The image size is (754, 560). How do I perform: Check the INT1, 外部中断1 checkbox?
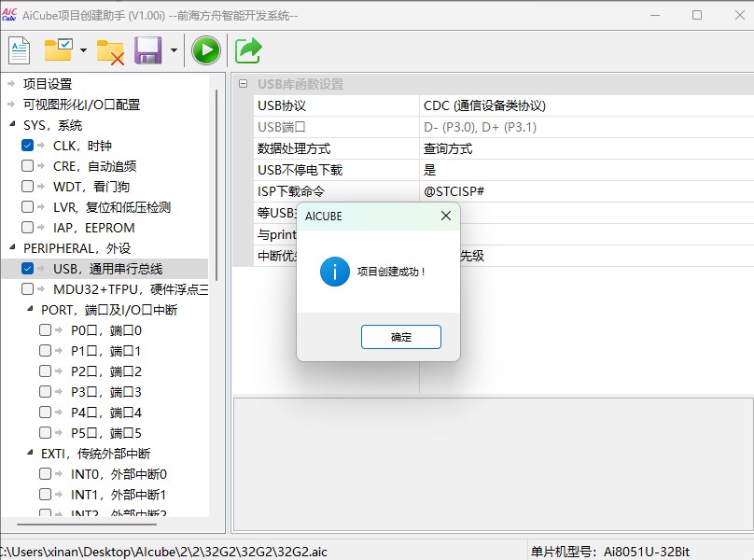point(45,494)
